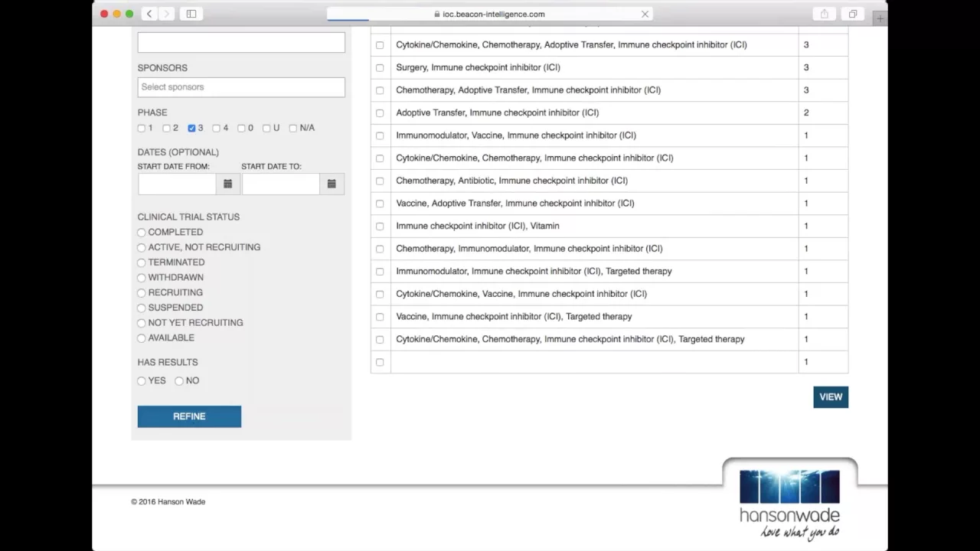This screenshot has width=980, height=551.
Task: Select ACTIVE, NOT RECRUITING status
Action: click(x=142, y=248)
